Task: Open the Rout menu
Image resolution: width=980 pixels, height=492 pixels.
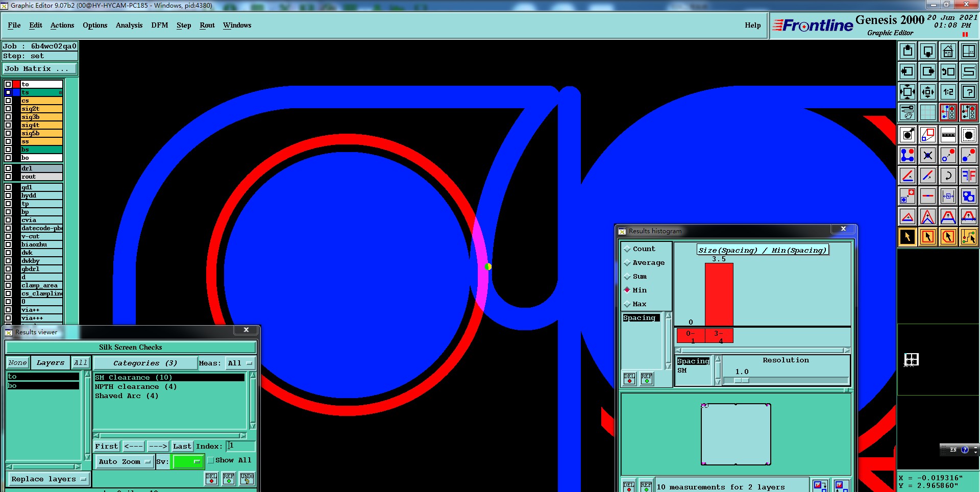Action: click(207, 25)
